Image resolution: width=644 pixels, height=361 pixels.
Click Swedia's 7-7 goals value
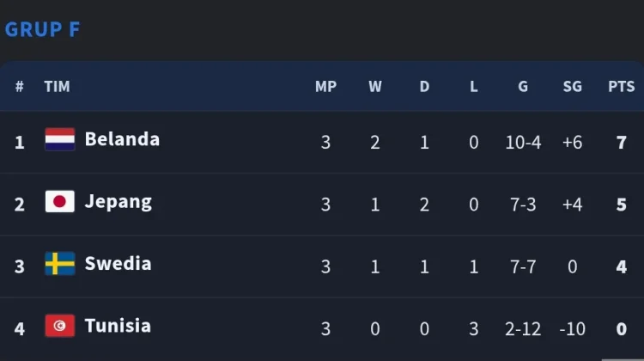pyautogui.click(x=523, y=266)
